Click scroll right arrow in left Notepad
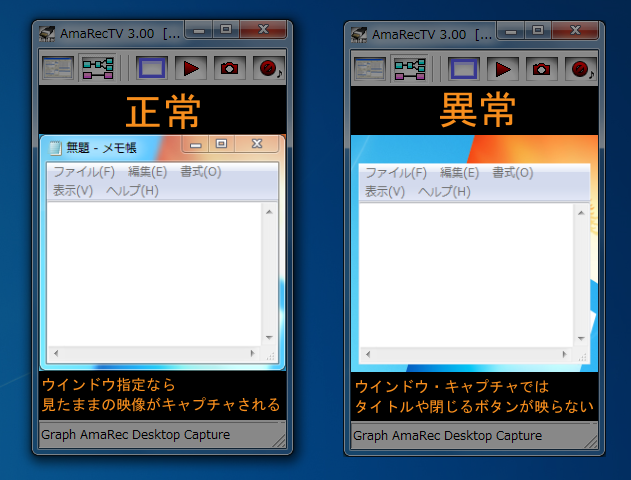The image size is (631, 480). [252, 353]
